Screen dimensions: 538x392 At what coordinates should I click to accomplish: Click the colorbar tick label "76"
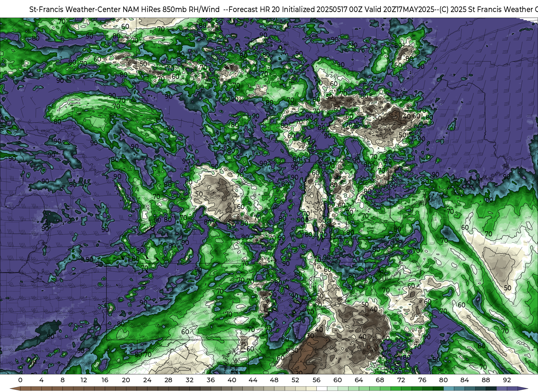pyautogui.click(x=422, y=380)
